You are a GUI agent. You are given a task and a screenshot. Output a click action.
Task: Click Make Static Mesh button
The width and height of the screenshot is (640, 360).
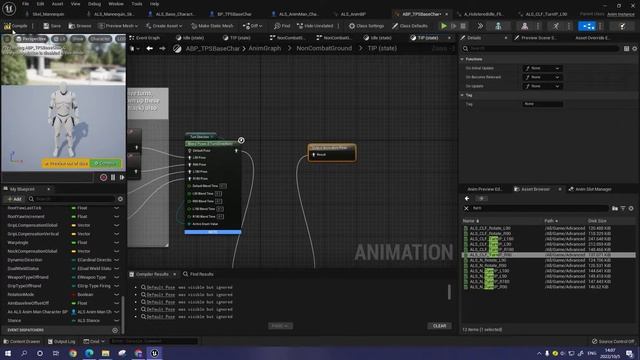(x=212, y=26)
